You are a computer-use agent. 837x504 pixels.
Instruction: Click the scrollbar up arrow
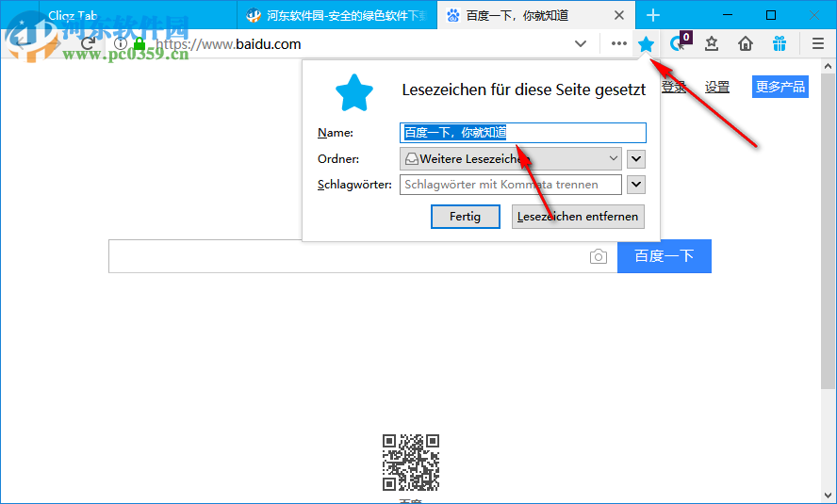(x=828, y=67)
